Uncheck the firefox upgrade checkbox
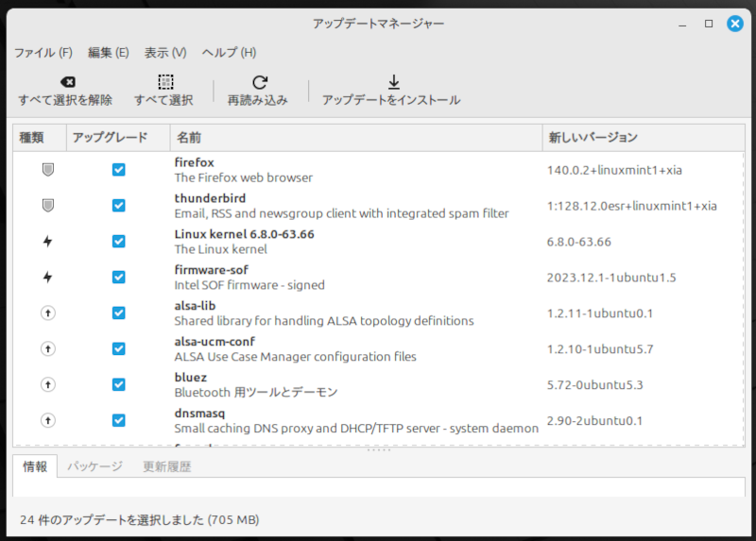 point(118,170)
